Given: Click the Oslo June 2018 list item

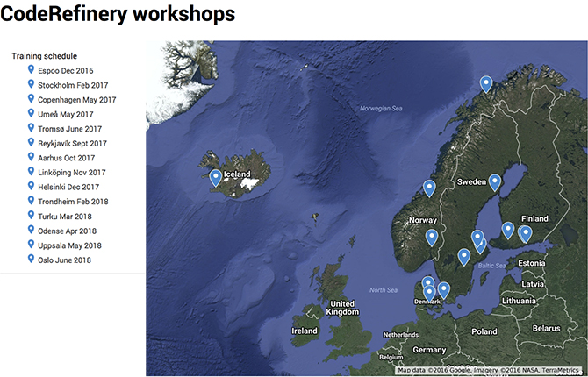Looking at the screenshot, I should pyautogui.click(x=64, y=260).
